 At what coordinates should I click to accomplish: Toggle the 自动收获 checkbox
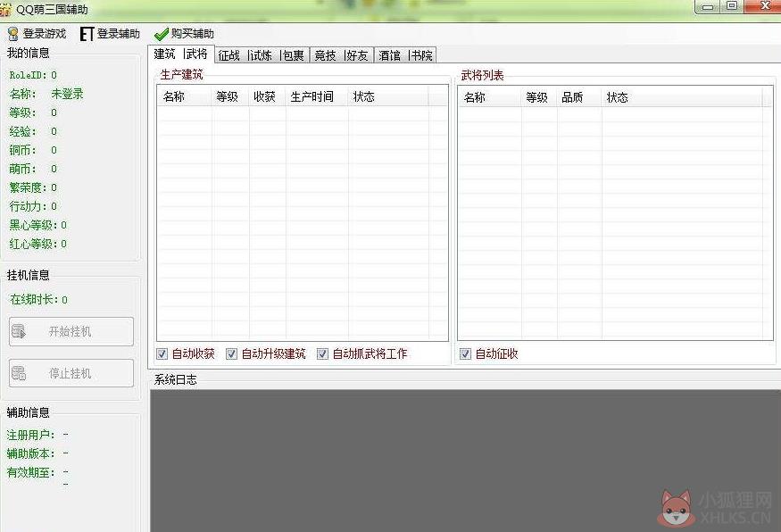[x=162, y=353]
